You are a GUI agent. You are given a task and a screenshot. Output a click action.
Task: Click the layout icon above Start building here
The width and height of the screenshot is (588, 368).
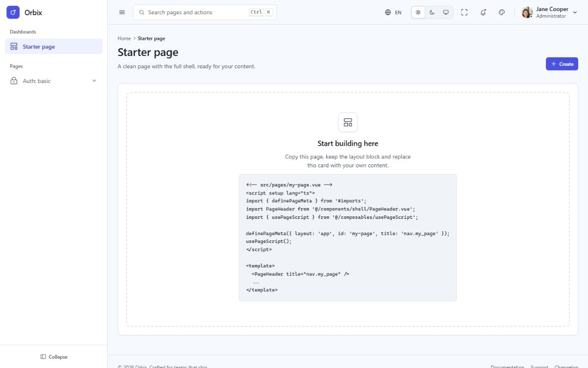pyautogui.click(x=348, y=122)
